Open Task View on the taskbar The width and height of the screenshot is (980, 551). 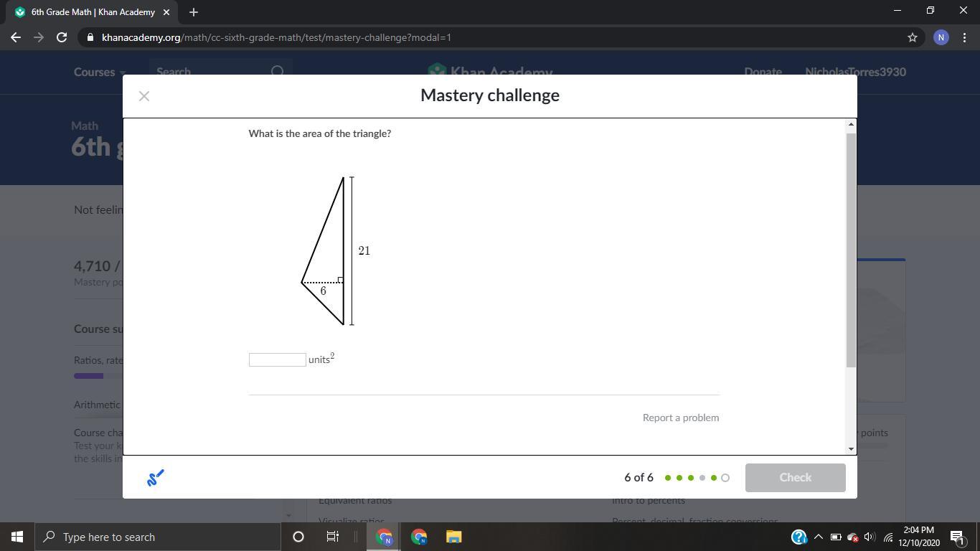pyautogui.click(x=333, y=537)
